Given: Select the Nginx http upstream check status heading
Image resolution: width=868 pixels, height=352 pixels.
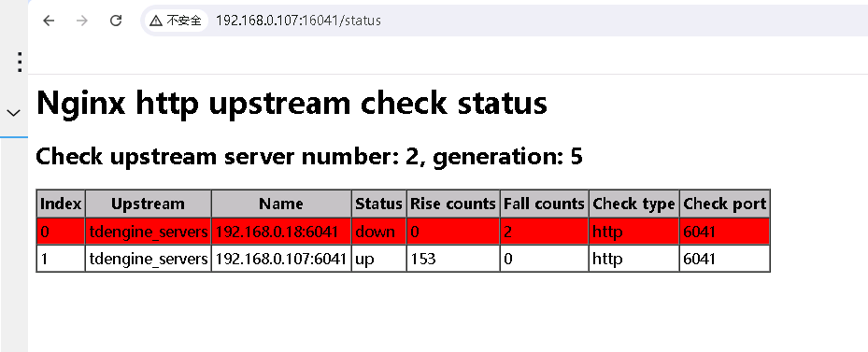Looking at the screenshot, I should [x=292, y=103].
